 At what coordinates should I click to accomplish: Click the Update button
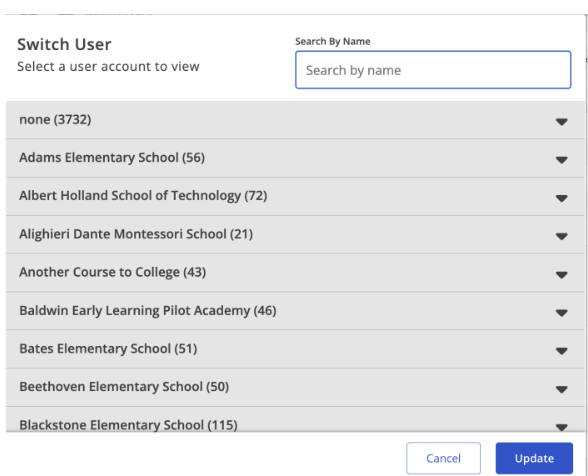pyautogui.click(x=534, y=458)
